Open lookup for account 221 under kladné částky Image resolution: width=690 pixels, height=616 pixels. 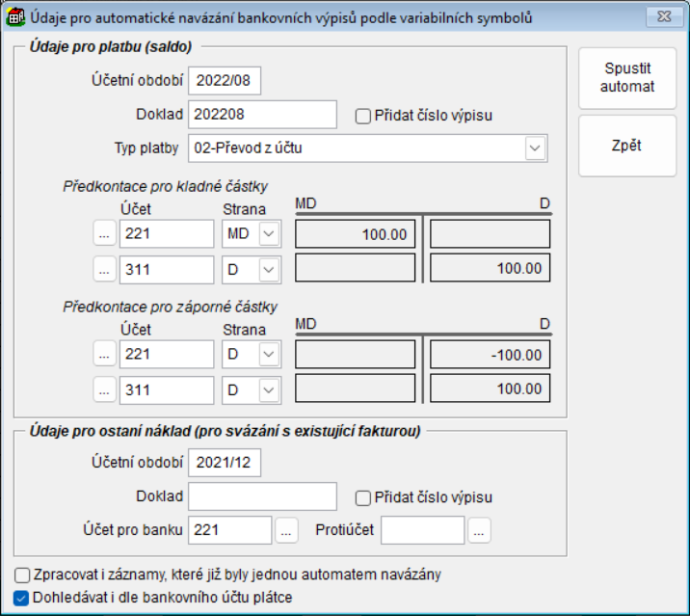104,234
